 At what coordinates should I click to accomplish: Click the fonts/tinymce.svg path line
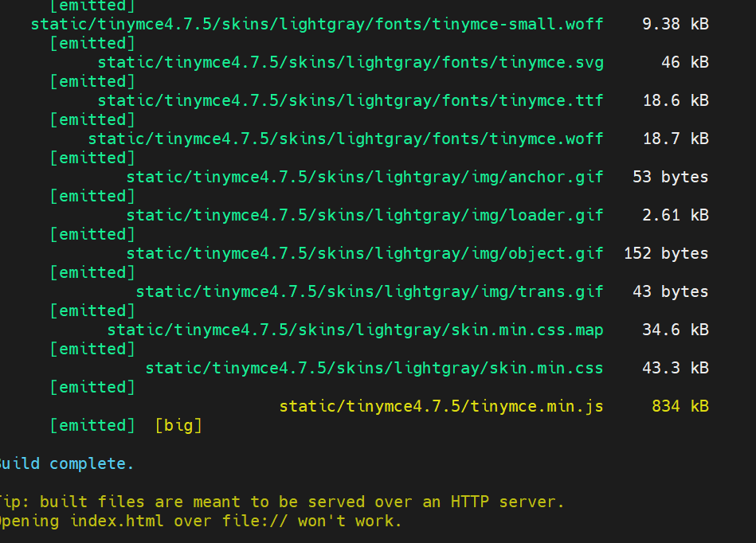point(351,63)
